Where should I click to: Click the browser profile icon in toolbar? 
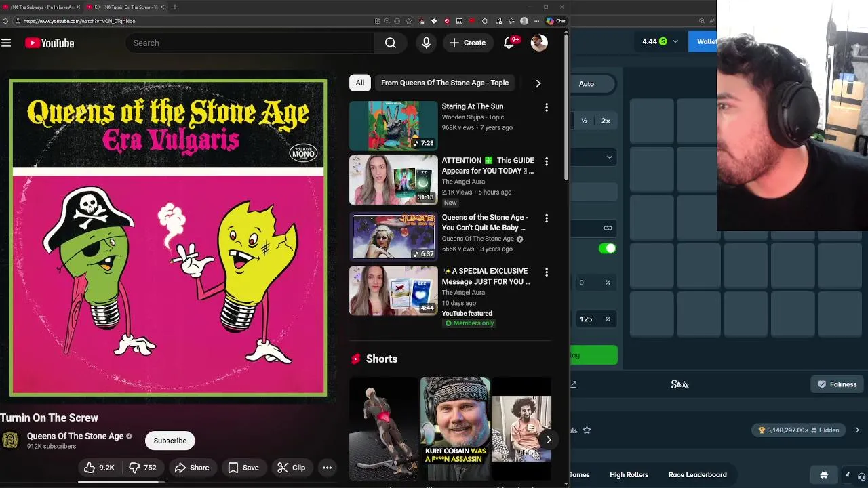[x=524, y=21]
